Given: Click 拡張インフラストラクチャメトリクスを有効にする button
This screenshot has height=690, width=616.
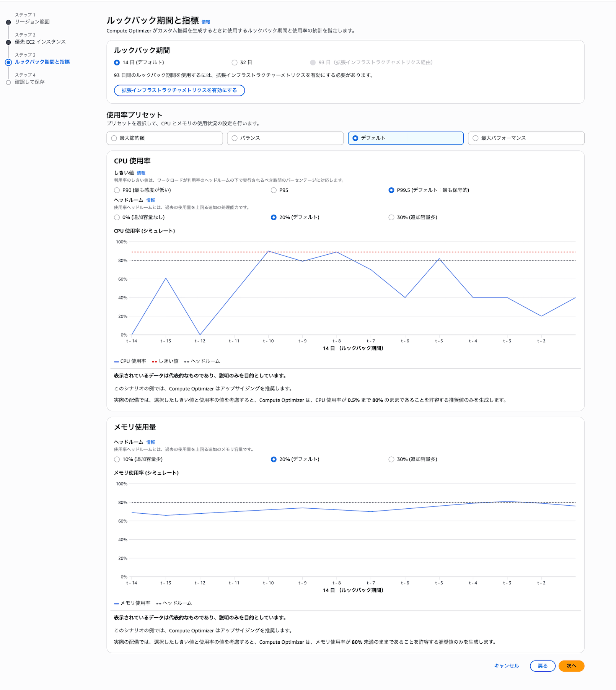Looking at the screenshot, I should tap(179, 90).
